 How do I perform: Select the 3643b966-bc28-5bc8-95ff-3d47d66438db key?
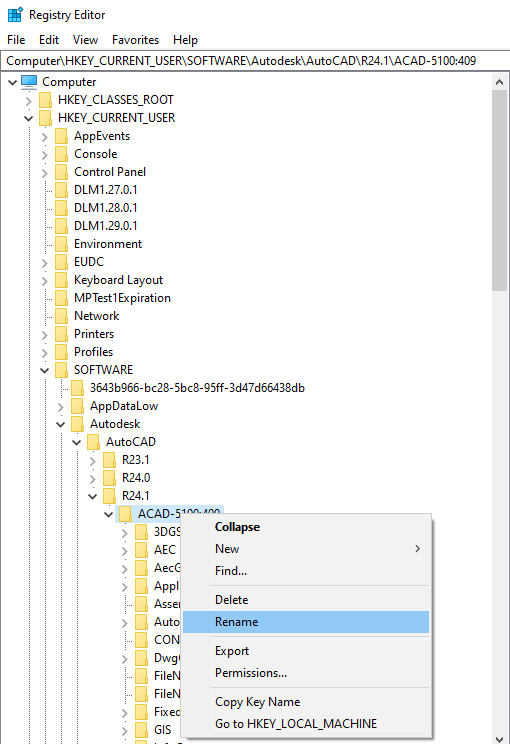click(197, 389)
